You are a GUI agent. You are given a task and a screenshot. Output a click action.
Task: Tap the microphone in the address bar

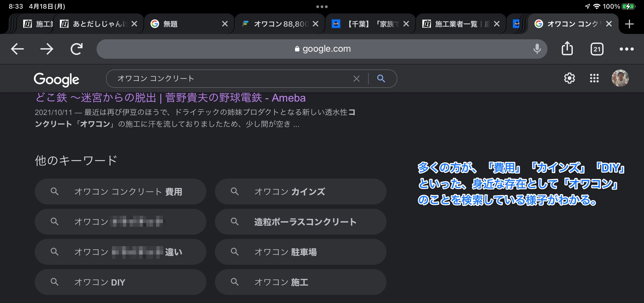[x=537, y=49]
